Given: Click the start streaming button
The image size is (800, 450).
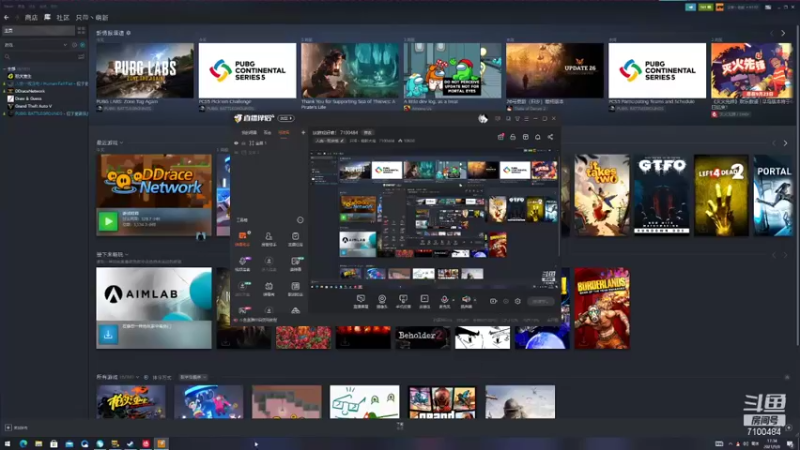Looking at the screenshot, I should pyautogui.click(x=540, y=301).
